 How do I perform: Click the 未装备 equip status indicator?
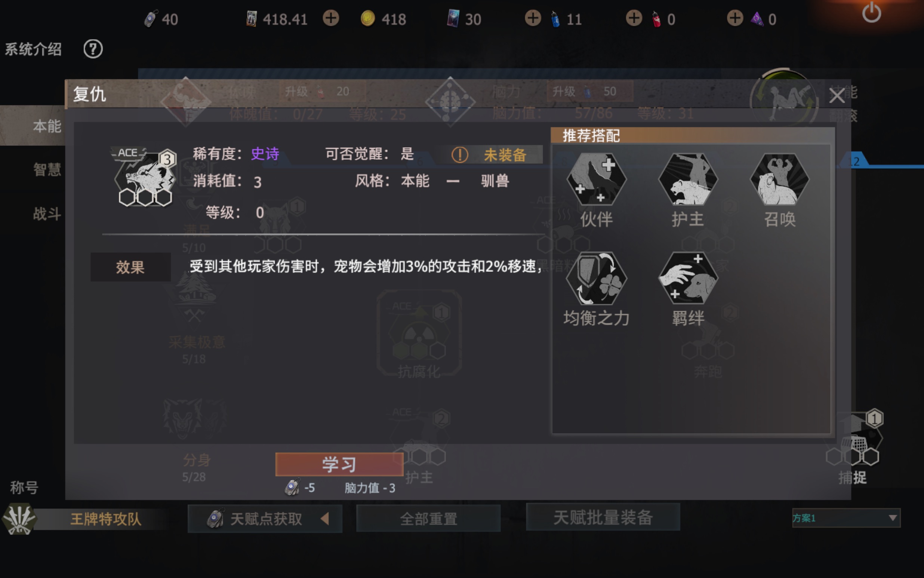[490, 155]
